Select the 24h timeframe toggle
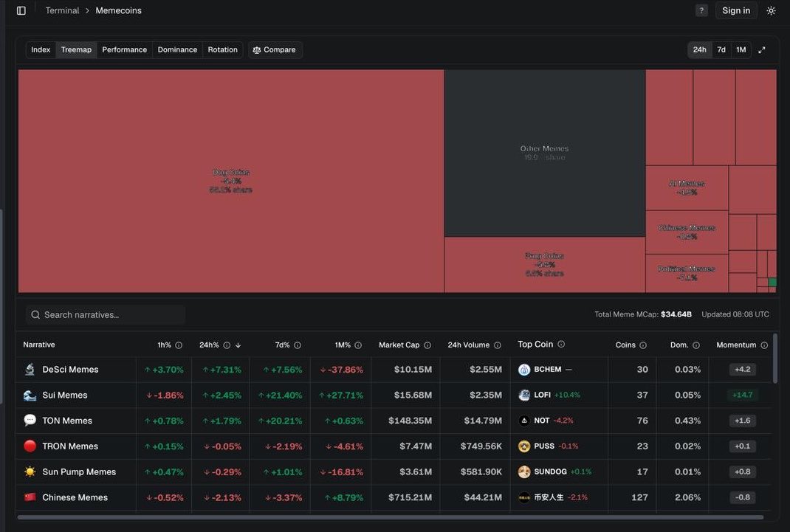Image resolution: width=790 pixels, height=532 pixels. [x=699, y=50]
